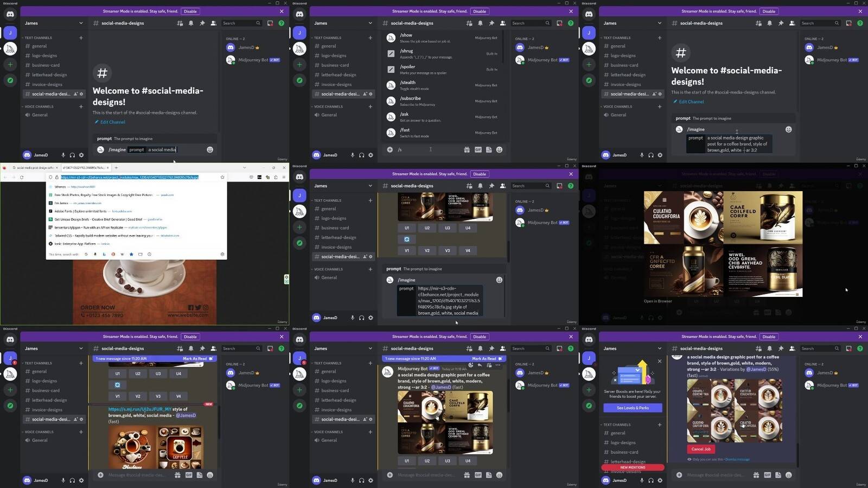Click the red NEW MENTIONS pill
Viewport: 868px width, 488px height.
tap(633, 467)
